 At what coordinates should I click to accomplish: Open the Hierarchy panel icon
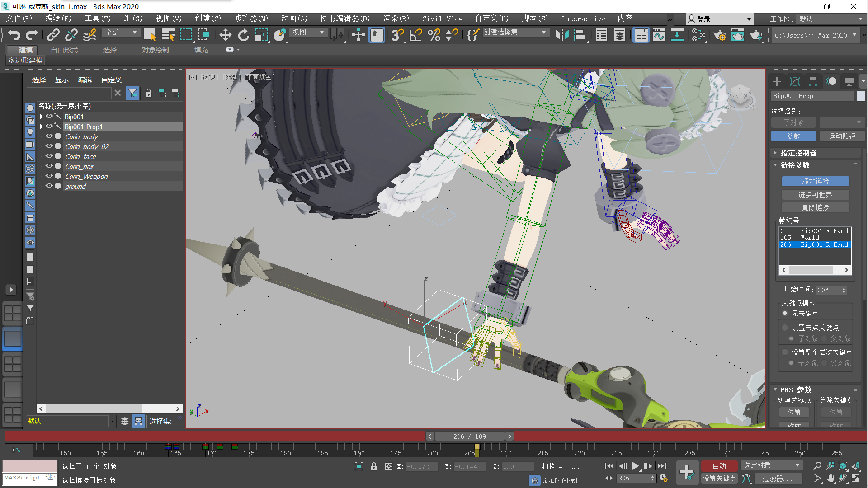pos(813,81)
